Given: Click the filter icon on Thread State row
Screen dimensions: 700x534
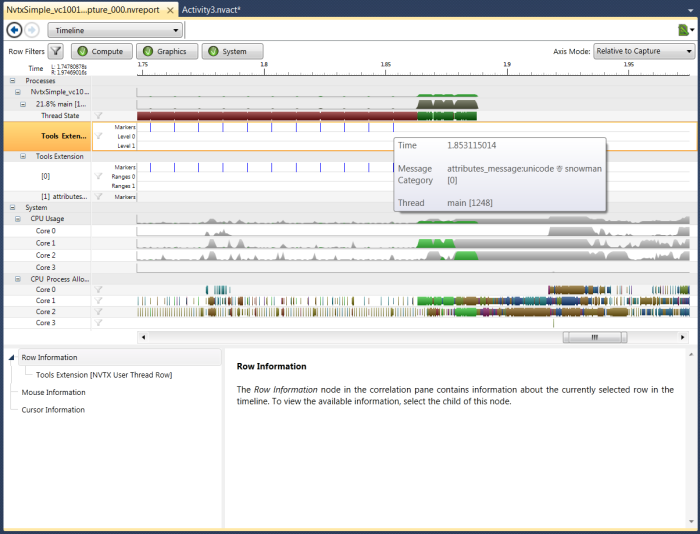Looking at the screenshot, I should pos(99,115).
